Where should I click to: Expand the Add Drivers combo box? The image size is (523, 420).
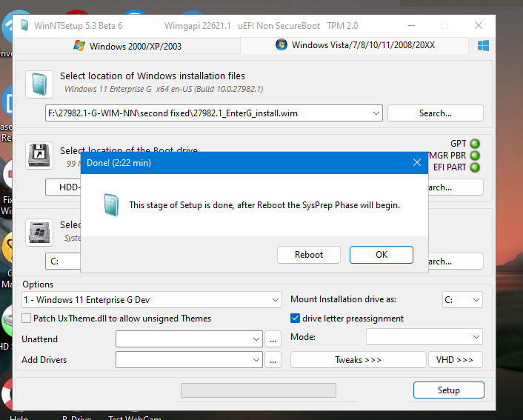[256, 360]
